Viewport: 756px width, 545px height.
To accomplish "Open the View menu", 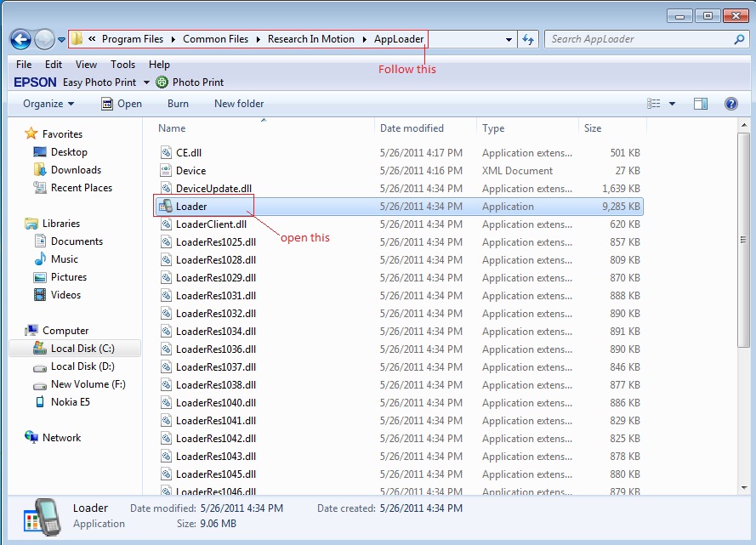I will coord(86,64).
